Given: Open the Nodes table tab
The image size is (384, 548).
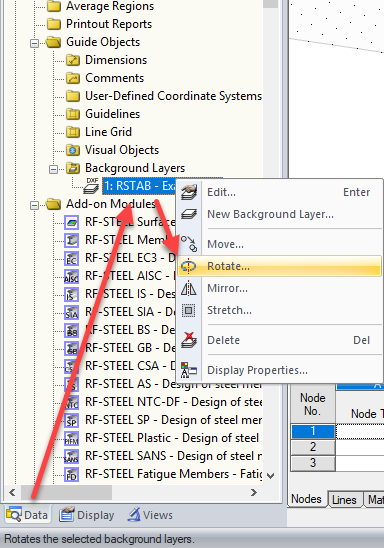Looking at the screenshot, I should tap(306, 499).
